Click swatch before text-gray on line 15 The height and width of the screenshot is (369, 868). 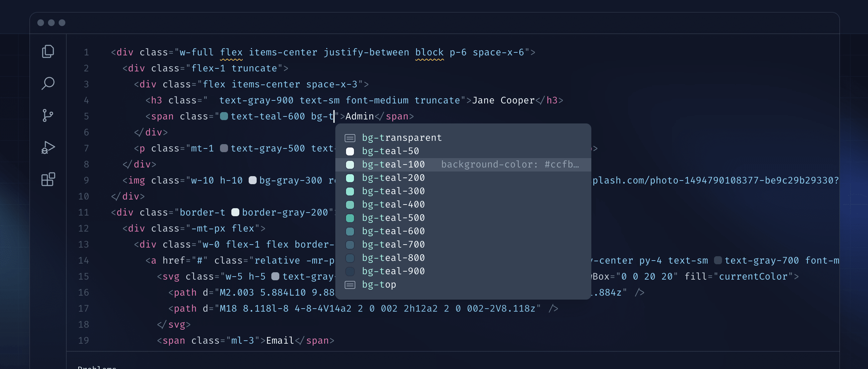(x=276, y=277)
